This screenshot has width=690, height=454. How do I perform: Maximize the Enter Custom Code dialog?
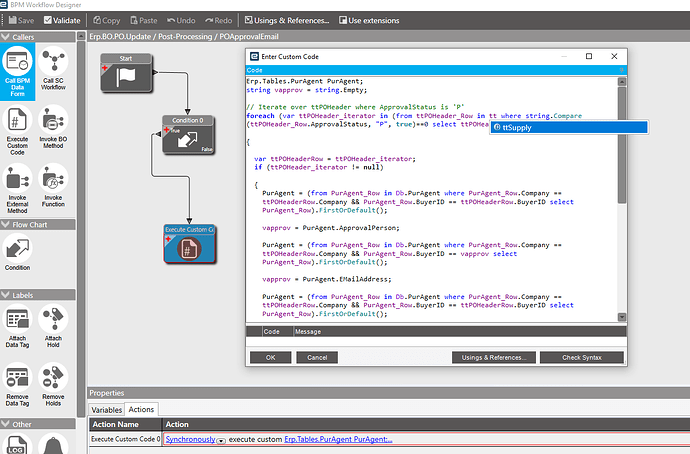589,56
